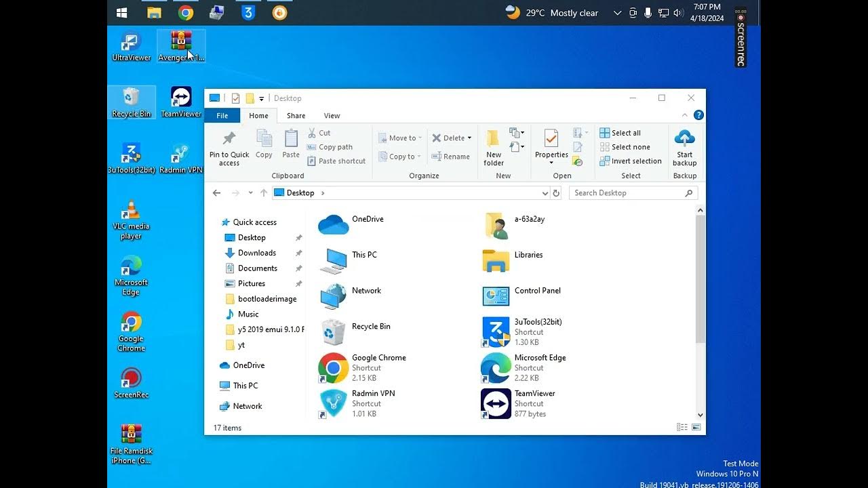Open the Start menu
868x488 pixels.
[x=122, y=12]
